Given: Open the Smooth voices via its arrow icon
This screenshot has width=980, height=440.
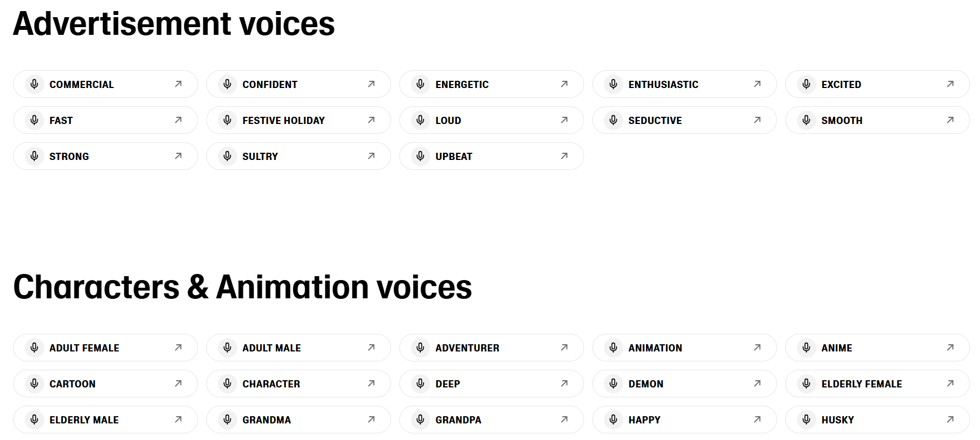Looking at the screenshot, I should coord(951,120).
